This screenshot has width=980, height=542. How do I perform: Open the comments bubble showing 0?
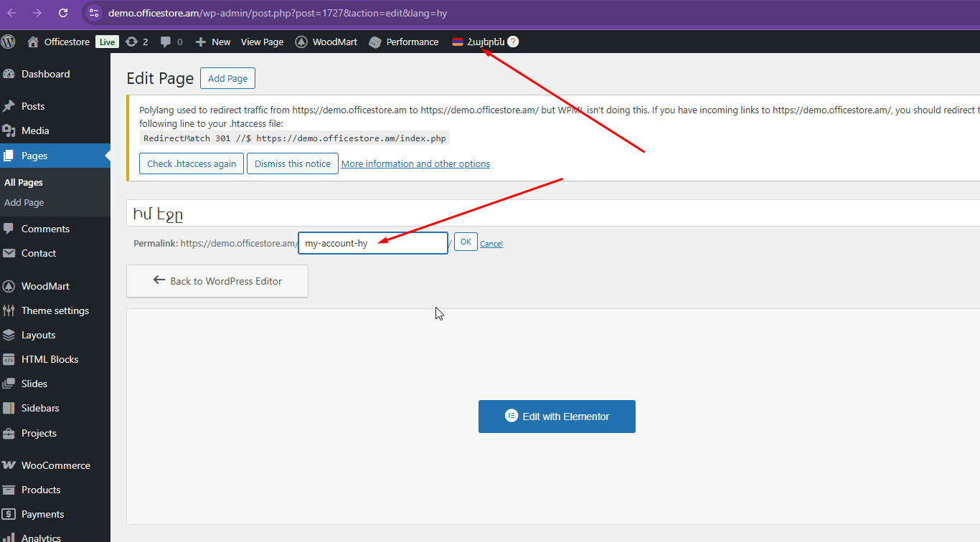coord(171,42)
